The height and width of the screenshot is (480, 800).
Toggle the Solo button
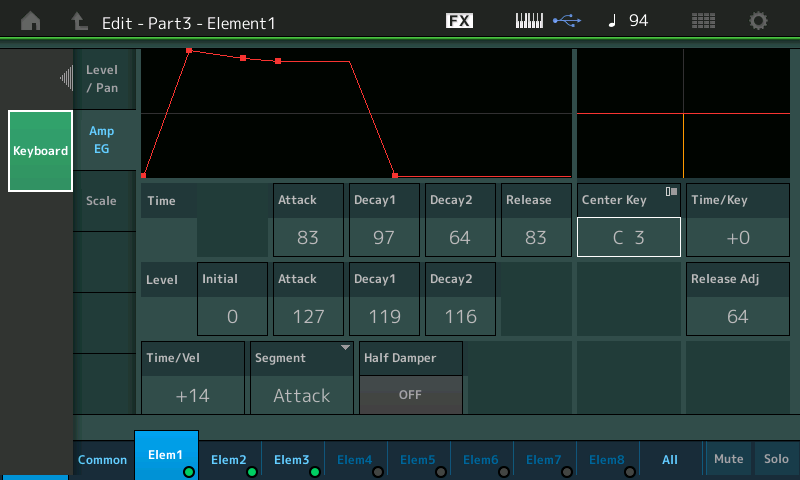click(x=776, y=459)
